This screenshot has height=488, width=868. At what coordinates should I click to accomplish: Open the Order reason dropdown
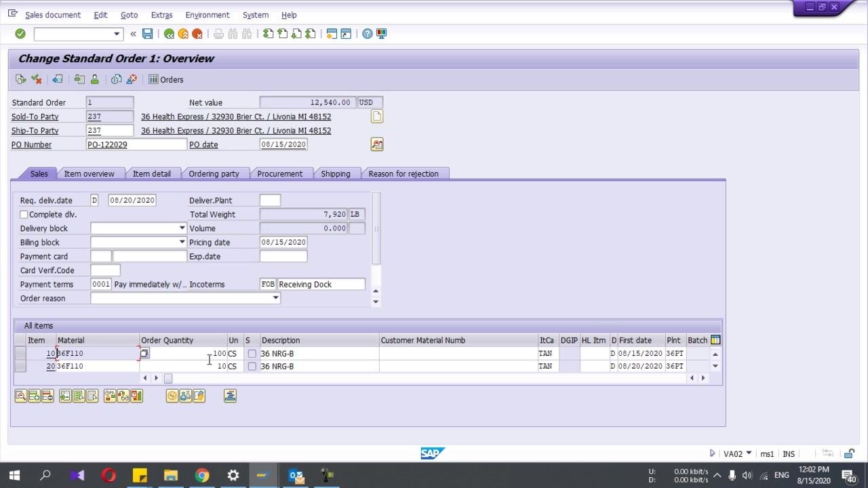pos(275,298)
